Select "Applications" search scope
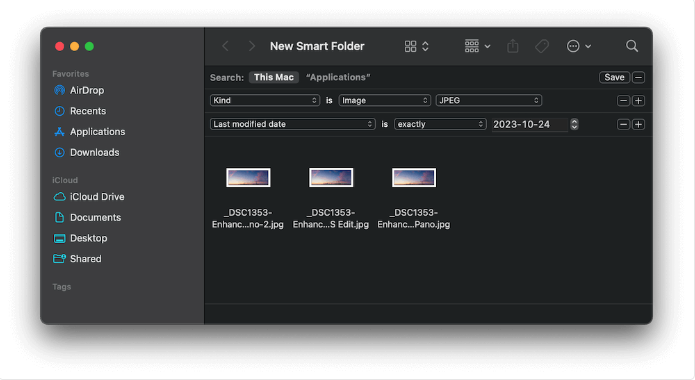This screenshot has width=695, height=380. coord(338,77)
